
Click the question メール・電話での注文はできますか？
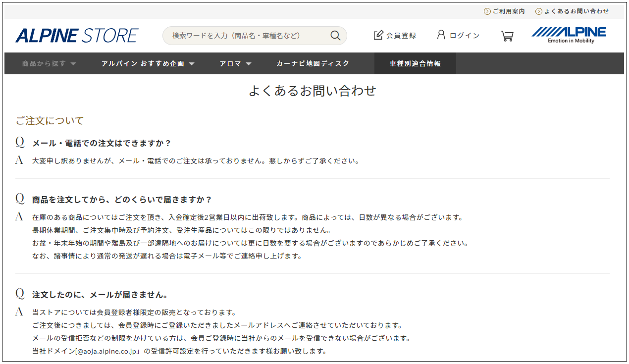102,143
